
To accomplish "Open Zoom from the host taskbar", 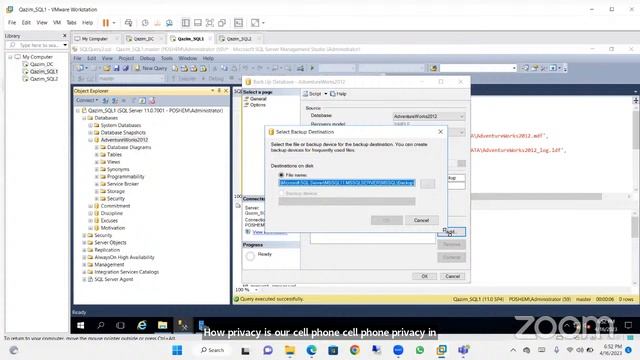I will pos(398,350).
